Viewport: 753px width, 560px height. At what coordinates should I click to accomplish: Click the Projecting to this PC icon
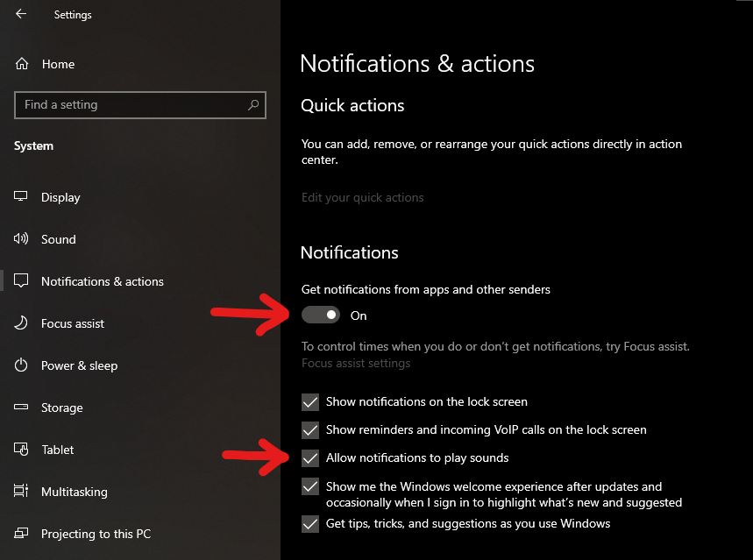pos(21,533)
